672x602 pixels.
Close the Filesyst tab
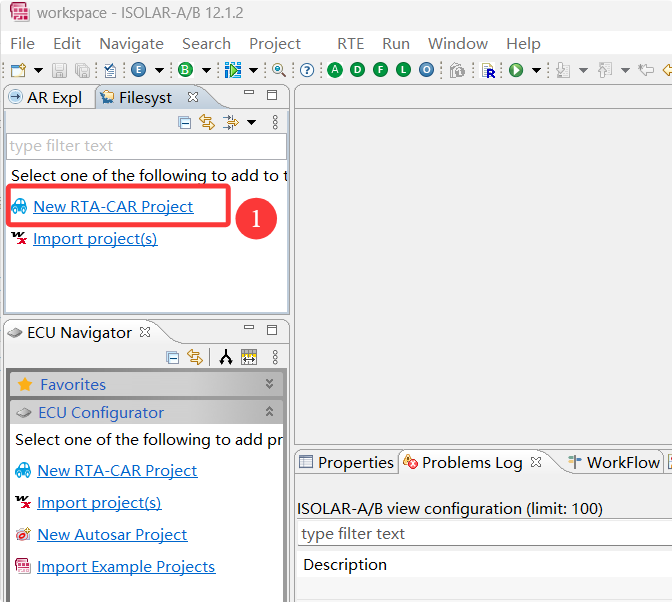(x=193, y=97)
